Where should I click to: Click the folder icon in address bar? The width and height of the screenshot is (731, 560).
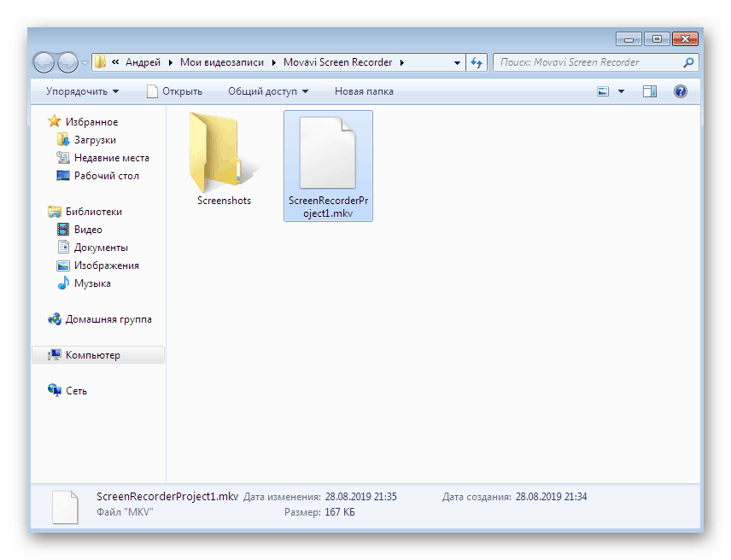click(x=100, y=62)
